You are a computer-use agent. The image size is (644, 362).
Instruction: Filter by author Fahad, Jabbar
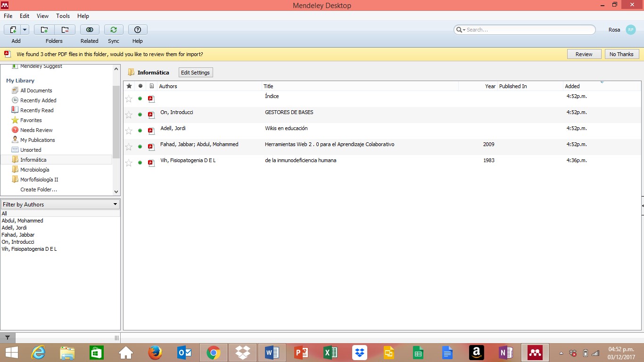(x=18, y=235)
